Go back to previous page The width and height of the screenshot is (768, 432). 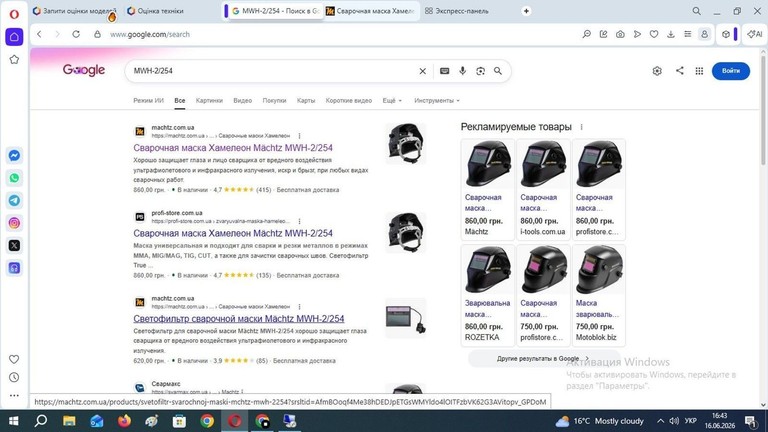[x=40, y=34]
